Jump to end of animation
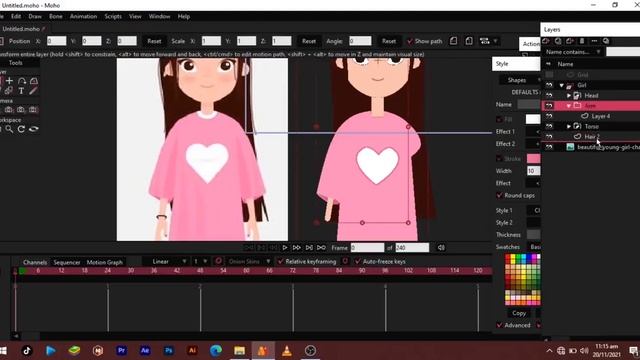This screenshot has height=360, width=640. pos(309,247)
